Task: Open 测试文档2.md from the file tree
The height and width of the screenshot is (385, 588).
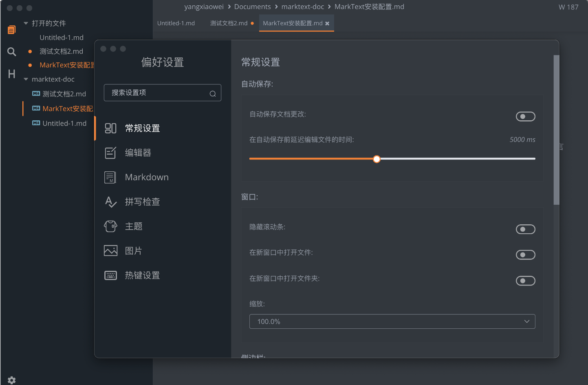Action: coord(64,93)
